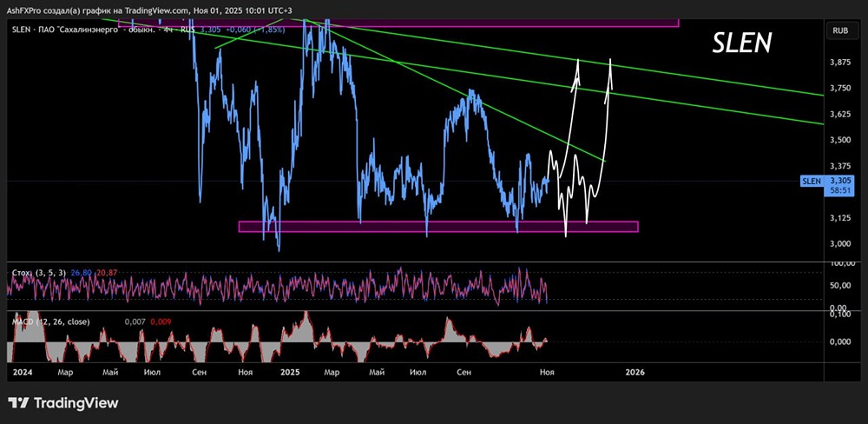This screenshot has height=424, width=868.
Task: Click the blue SLEN price tag on axis
Action: click(x=812, y=182)
